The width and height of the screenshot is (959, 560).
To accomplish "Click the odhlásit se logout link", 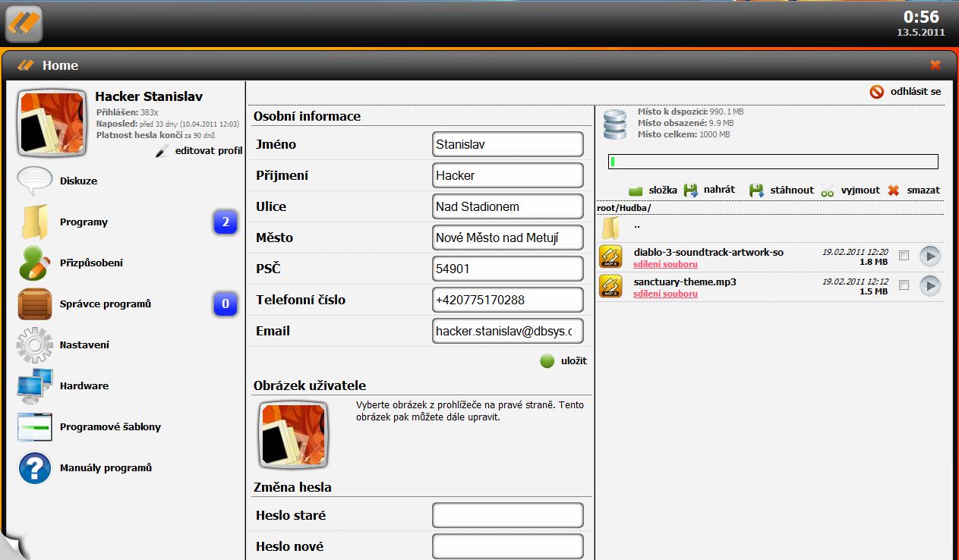I will click(x=906, y=92).
